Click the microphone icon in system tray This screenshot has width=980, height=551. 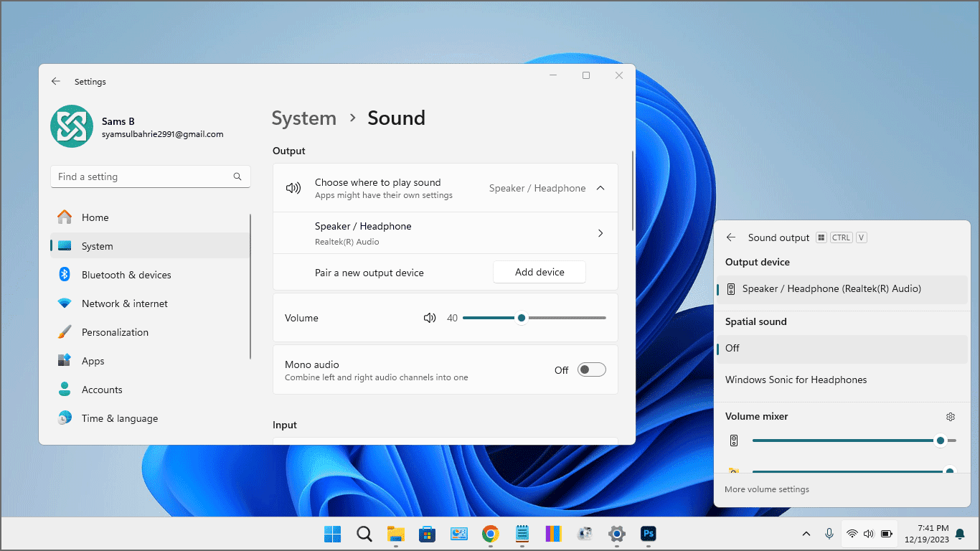(829, 534)
